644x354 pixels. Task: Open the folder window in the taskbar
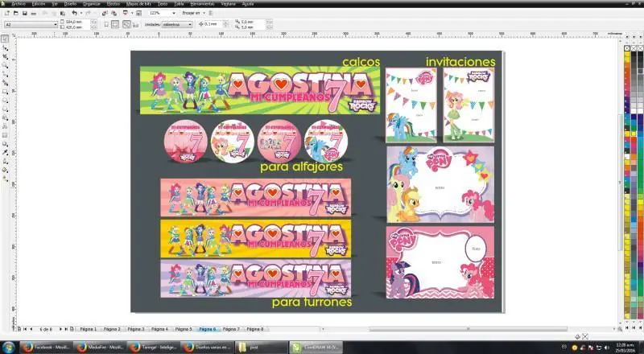261,348
